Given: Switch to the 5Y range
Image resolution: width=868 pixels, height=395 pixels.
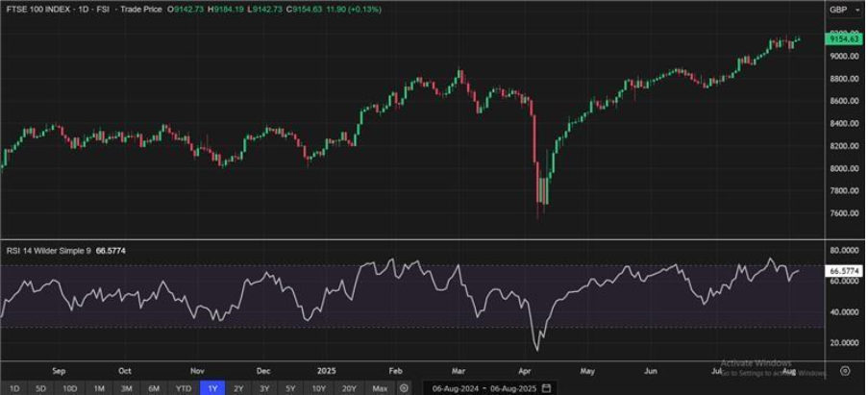Looking at the screenshot, I should click(x=290, y=388).
